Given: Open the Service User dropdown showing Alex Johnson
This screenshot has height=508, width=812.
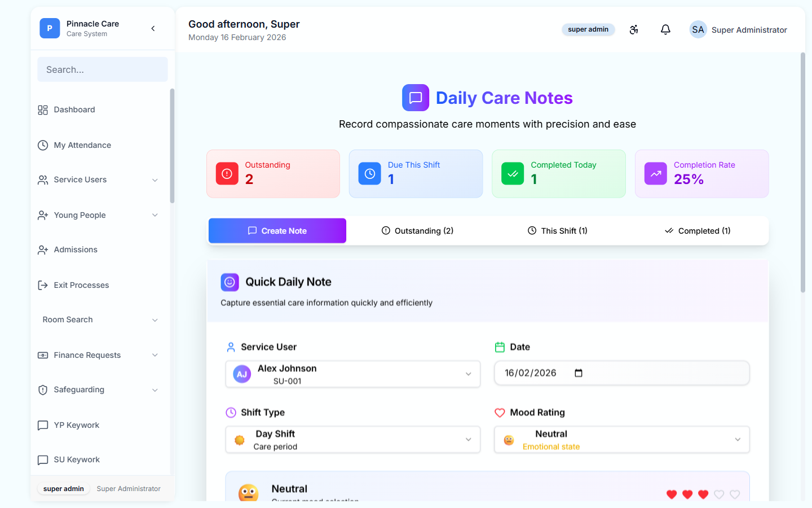Looking at the screenshot, I should tap(352, 374).
